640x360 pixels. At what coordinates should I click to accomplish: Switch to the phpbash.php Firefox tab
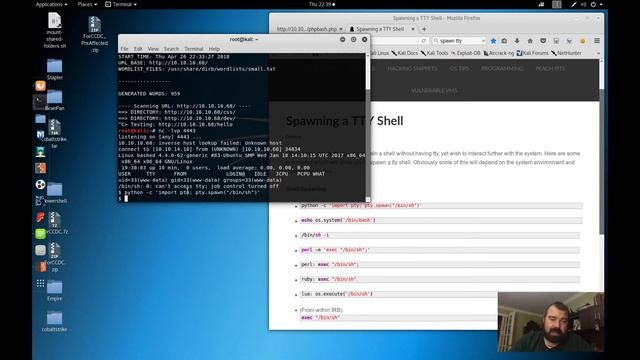coord(307,29)
